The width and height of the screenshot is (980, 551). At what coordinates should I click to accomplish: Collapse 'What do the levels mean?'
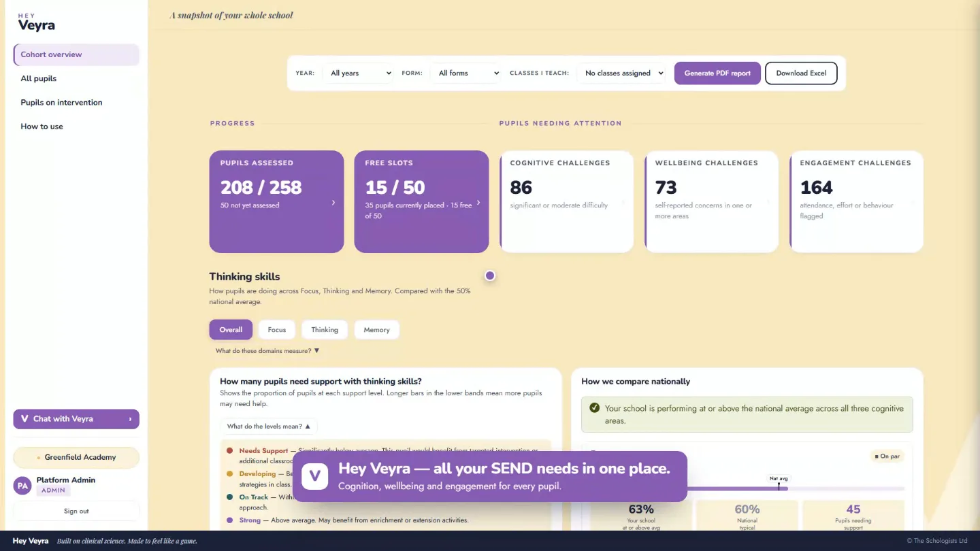click(x=269, y=427)
